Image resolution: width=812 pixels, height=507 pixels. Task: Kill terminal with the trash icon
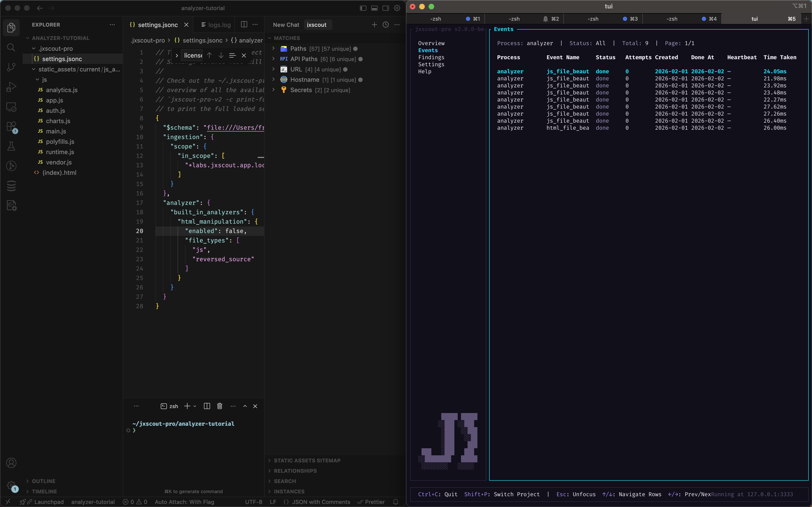click(220, 406)
